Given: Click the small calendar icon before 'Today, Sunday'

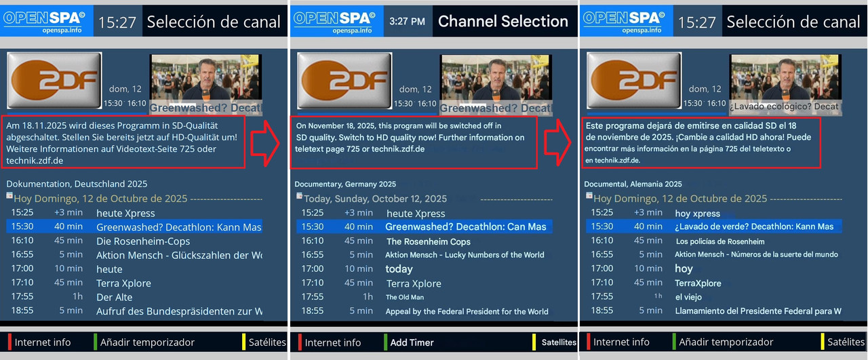Looking at the screenshot, I should click(299, 197).
